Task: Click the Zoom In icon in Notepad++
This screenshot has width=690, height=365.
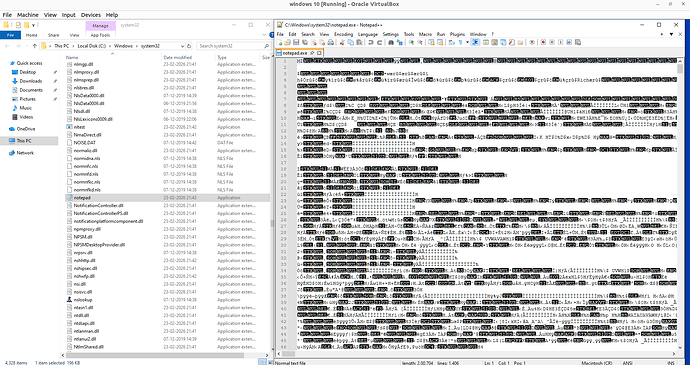Action: click(411, 42)
